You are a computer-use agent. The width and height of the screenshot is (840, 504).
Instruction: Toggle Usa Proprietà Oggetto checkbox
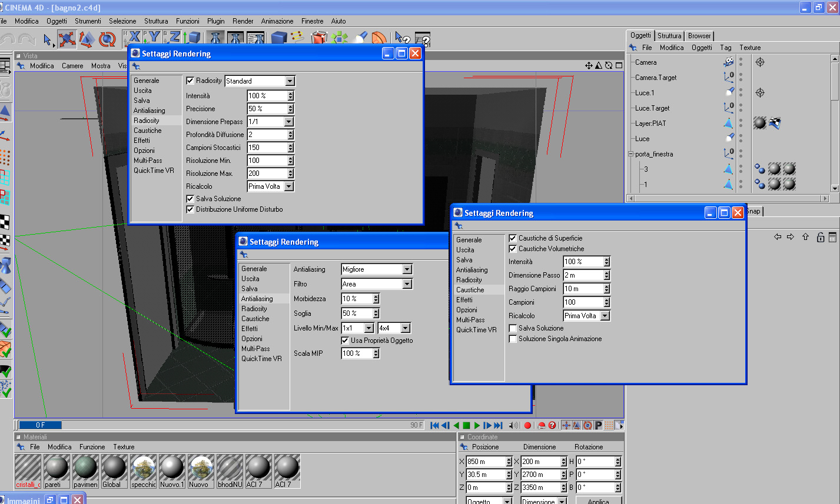pyautogui.click(x=345, y=341)
